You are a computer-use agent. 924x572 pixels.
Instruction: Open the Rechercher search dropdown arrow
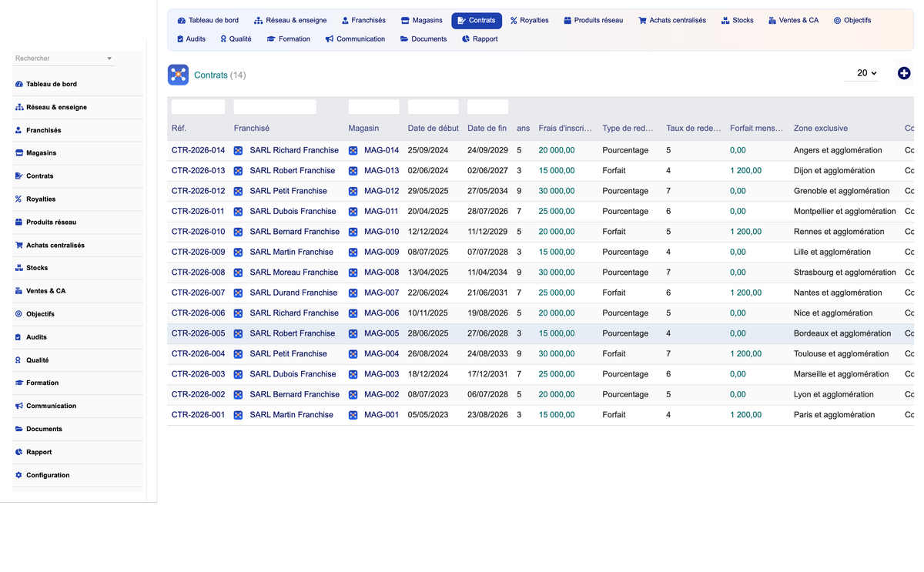tap(109, 59)
